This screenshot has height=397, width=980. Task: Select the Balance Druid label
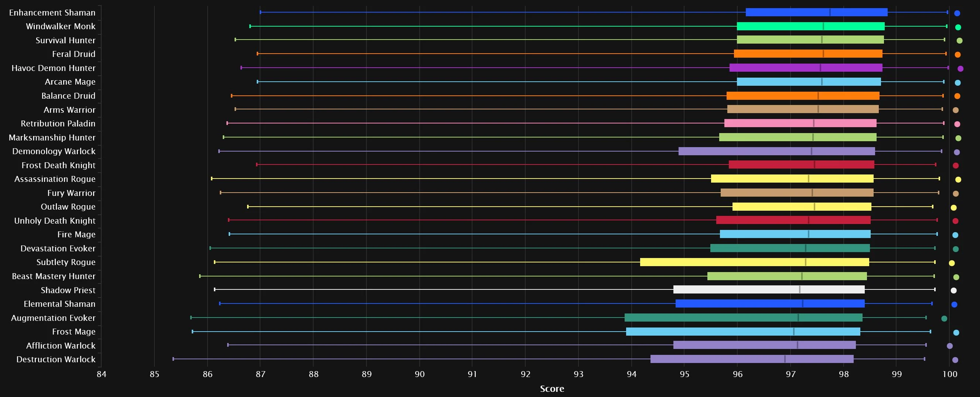(x=68, y=96)
